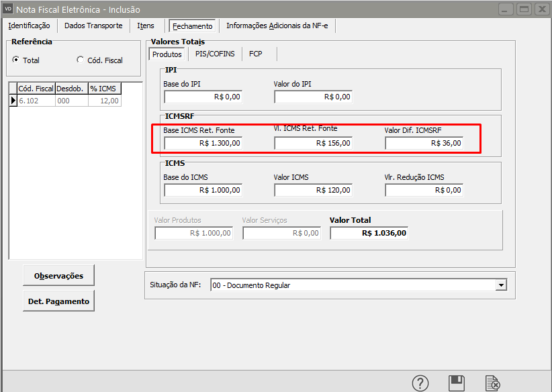Expand the Situação da NF dropdown arrow
This screenshot has height=392, width=552.
[x=500, y=285]
